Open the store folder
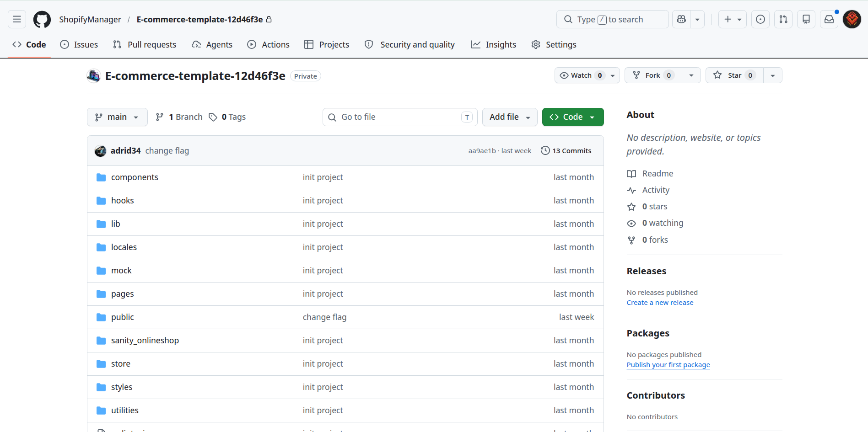Screen dimensions: 868x432 pos(121,364)
